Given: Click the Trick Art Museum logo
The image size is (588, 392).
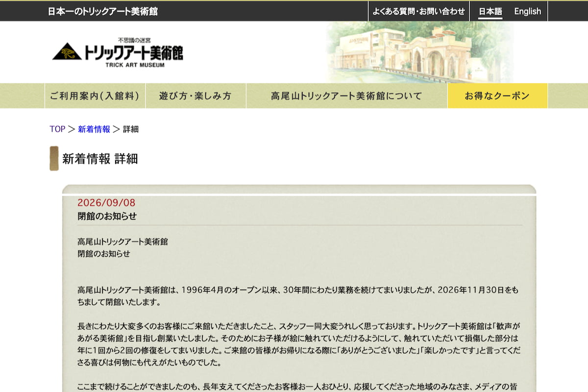Looking at the screenshot, I should tap(118, 52).
